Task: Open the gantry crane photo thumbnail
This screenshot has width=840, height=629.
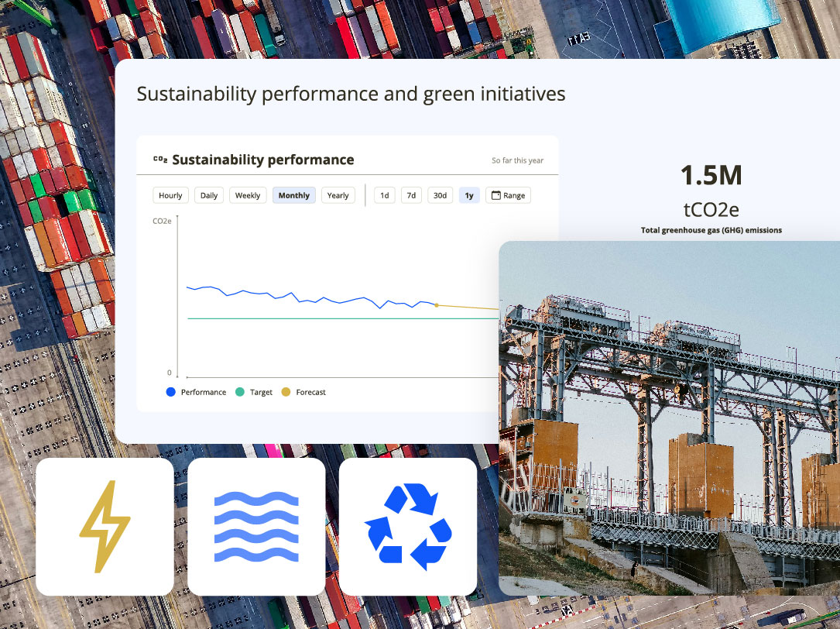Action: [x=669, y=418]
